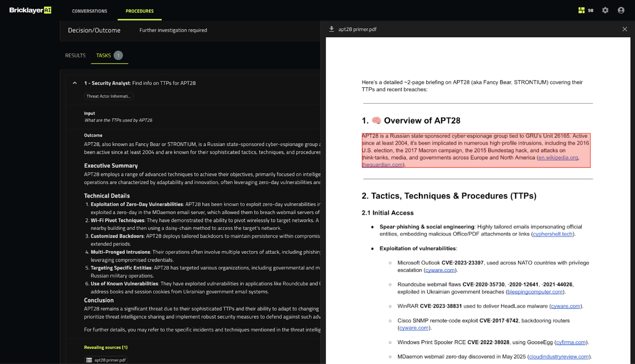635x364 pixels.
Task: Open the cyphershell.tech link
Action: 552,234
